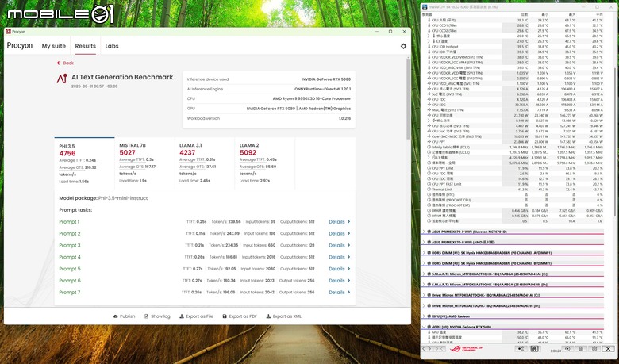Click HWiNFO save log file icon

[x=581, y=349]
